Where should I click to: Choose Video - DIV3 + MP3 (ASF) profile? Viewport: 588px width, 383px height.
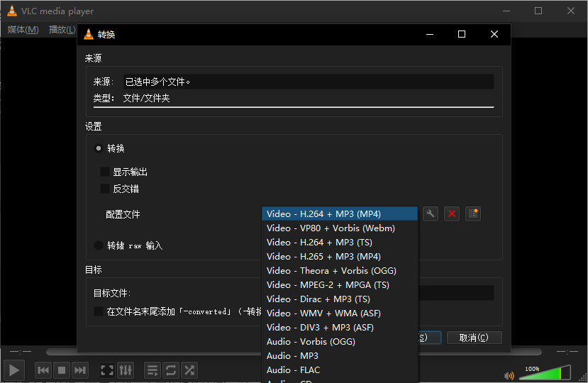pyautogui.click(x=339, y=328)
